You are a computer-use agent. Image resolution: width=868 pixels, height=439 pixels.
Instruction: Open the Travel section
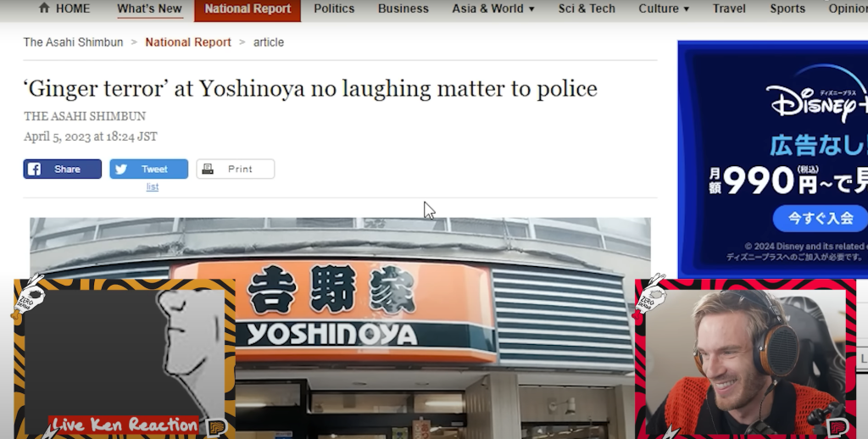728,8
